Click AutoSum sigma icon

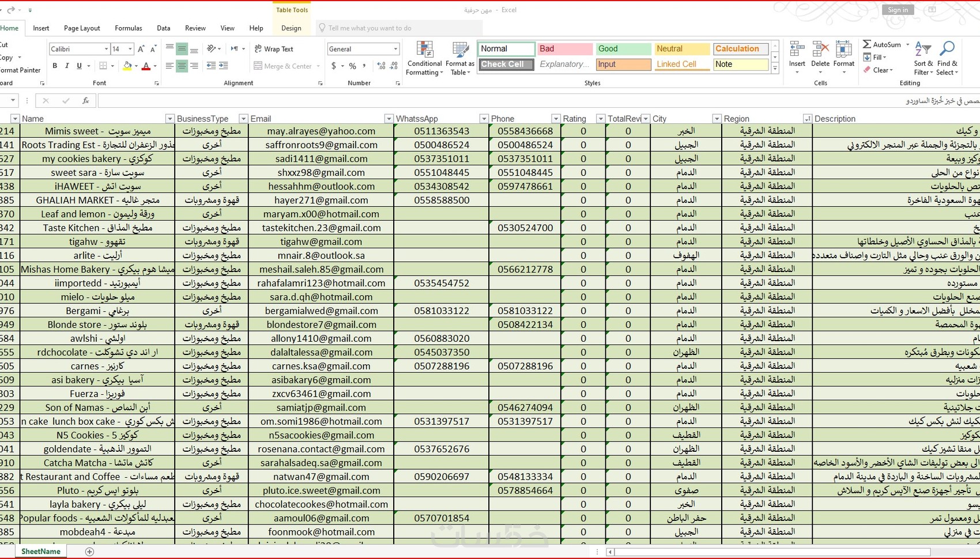coord(867,44)
